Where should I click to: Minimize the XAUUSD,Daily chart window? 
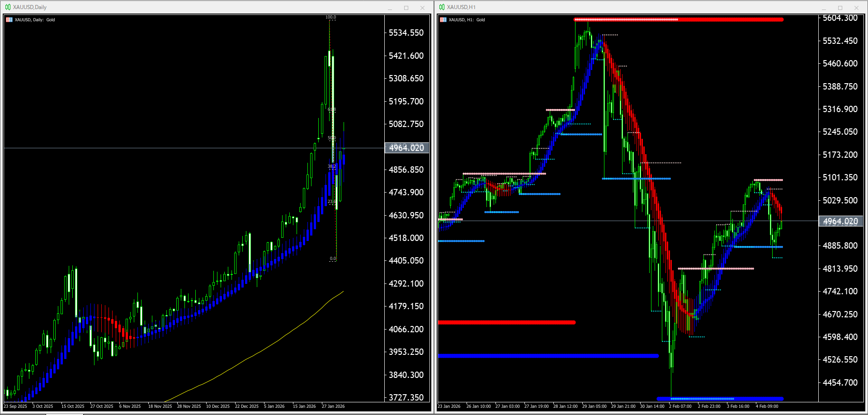click(x=390, y=8)
